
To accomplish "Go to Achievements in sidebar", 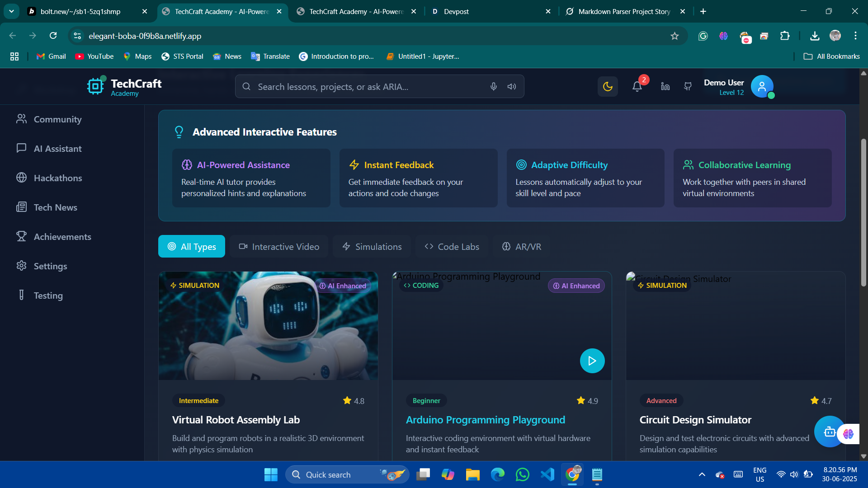I will pos(62,237).
